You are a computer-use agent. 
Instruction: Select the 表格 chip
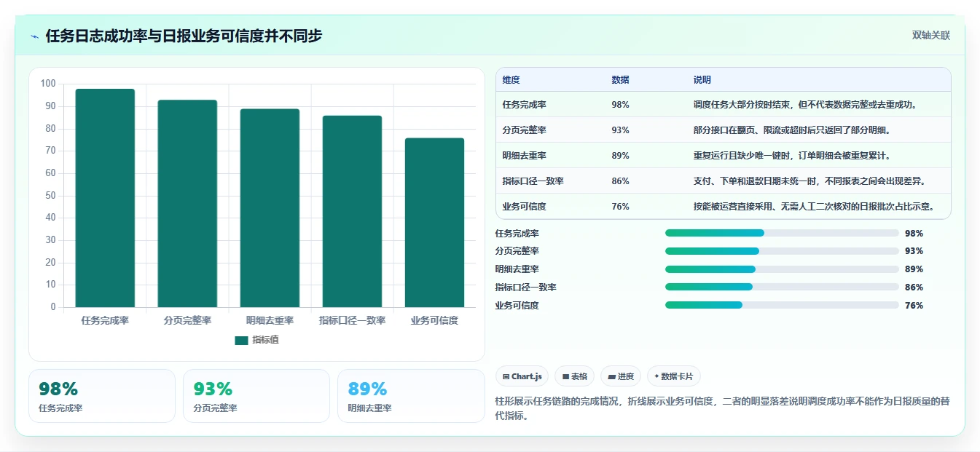[x=575, y=376]
